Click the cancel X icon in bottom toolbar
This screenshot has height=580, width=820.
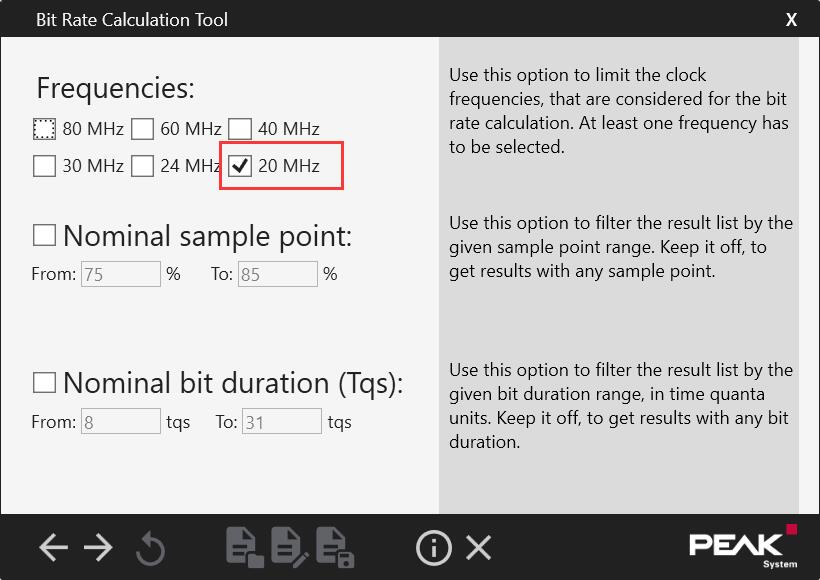coord(479,548)
